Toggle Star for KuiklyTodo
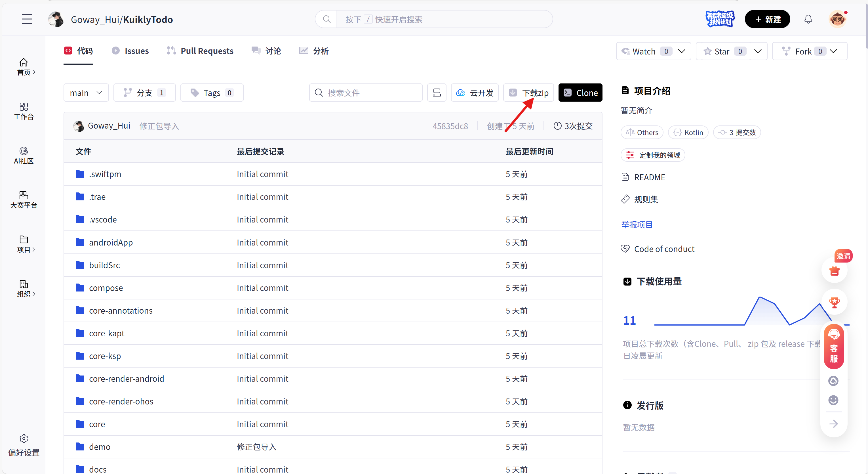Screen dimensions: 868x474 [x=722, y=51]
